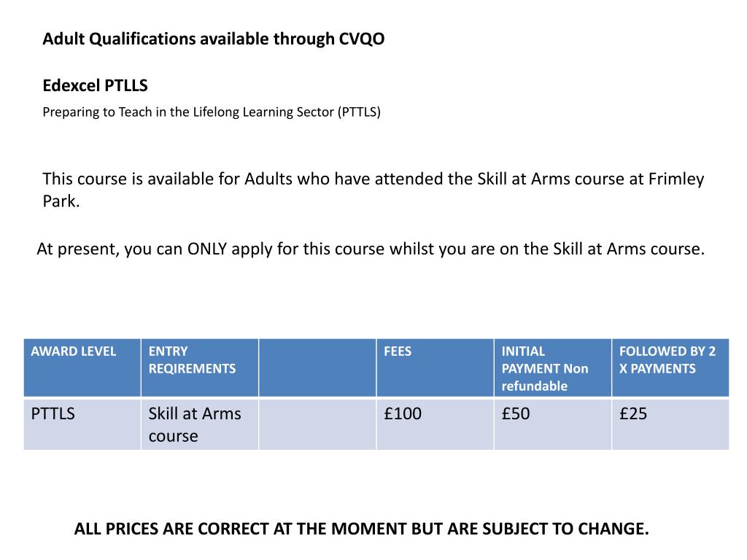Select the 'Skill at Arms course' table cell
This screenshot has height=560, width=747.
tap(200, 424)
